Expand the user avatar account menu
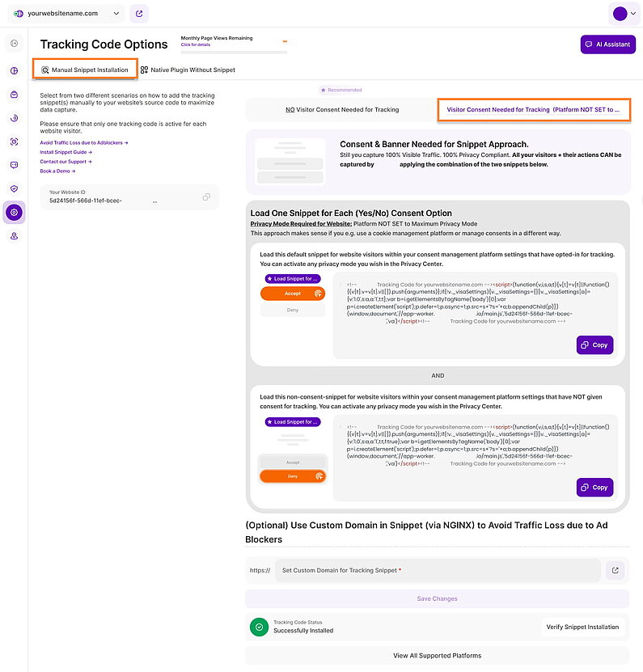This screenshot has height=672, width=643. (624, 14)
